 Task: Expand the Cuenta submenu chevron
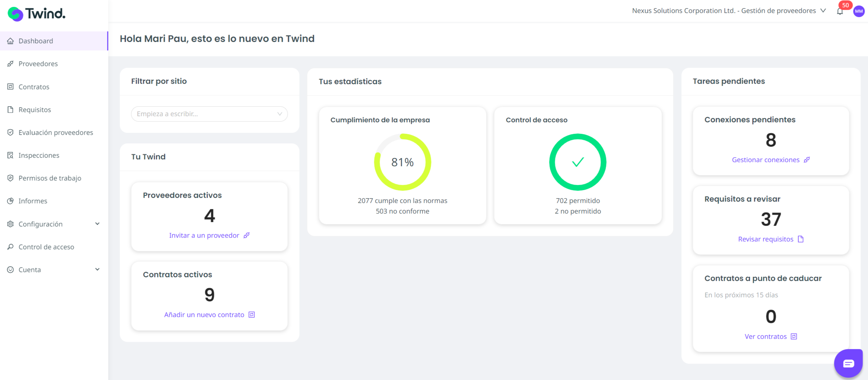97,269
